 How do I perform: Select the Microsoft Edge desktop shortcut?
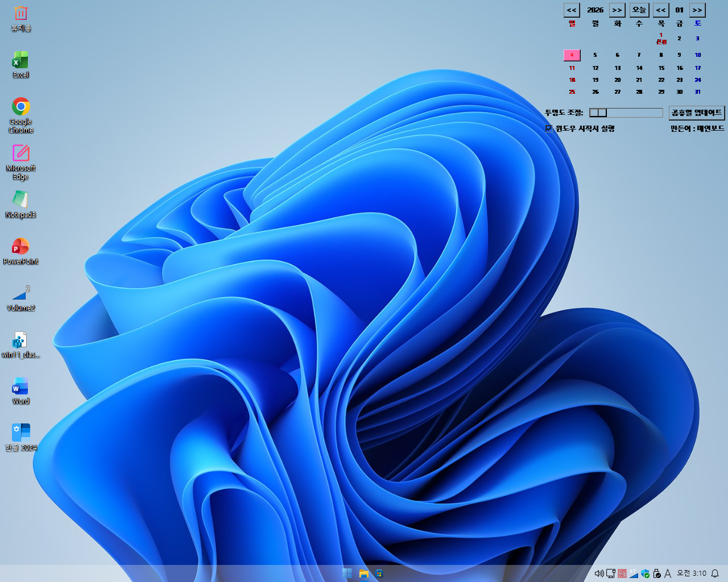(x=21, y=162)
